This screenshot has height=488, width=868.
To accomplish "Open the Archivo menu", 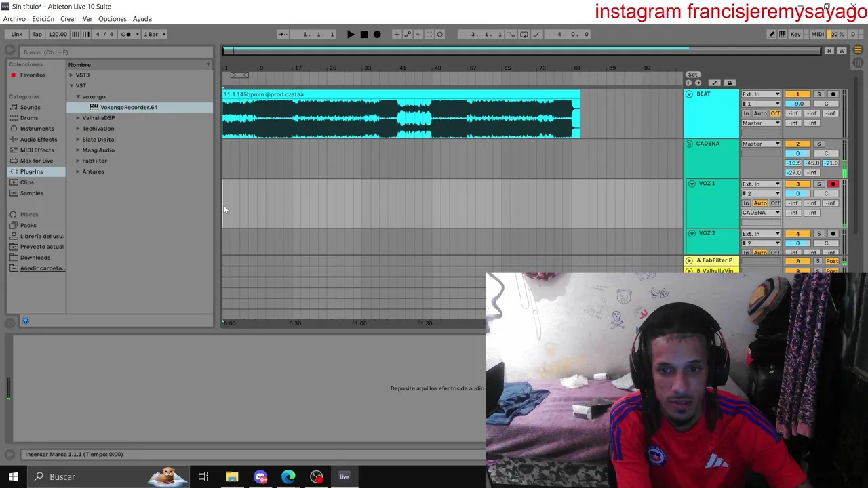I will 14,19.
